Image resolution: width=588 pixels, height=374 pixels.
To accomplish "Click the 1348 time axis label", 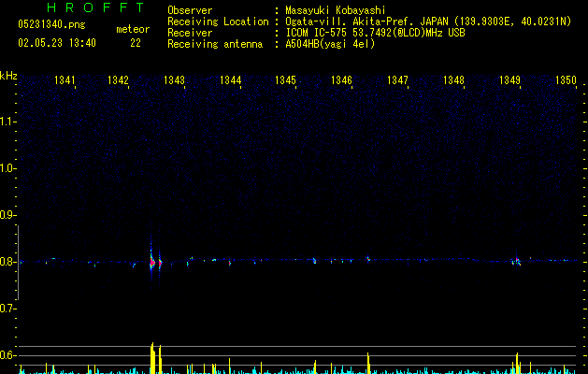I will [453, 80].
